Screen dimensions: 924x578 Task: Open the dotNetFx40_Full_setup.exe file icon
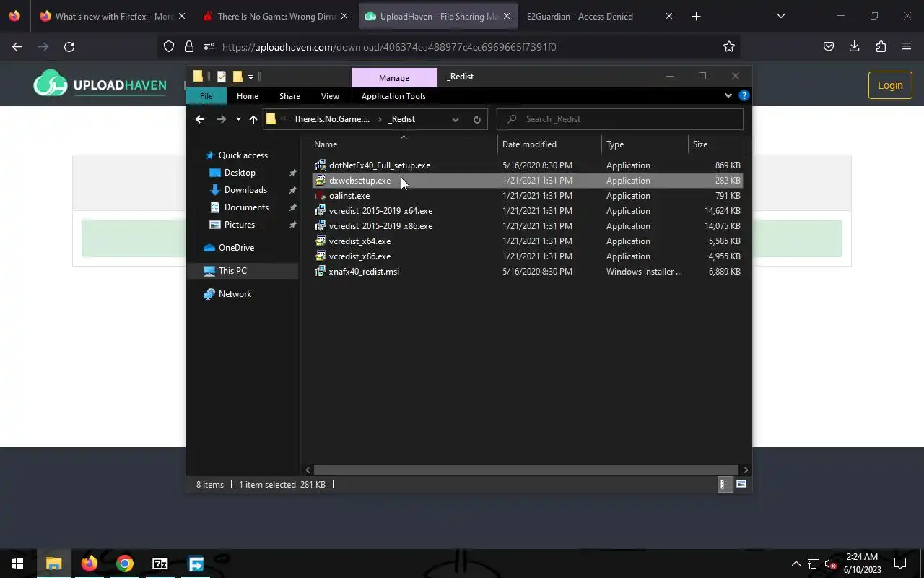coord(321,165)
